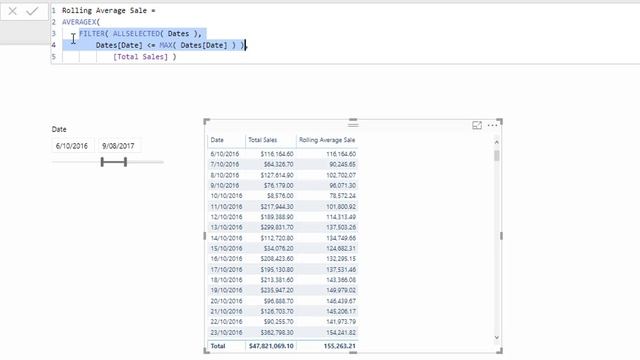Select the 12/10/2016 date cell
Screen dimensions: 640x360
pos(227,217)
